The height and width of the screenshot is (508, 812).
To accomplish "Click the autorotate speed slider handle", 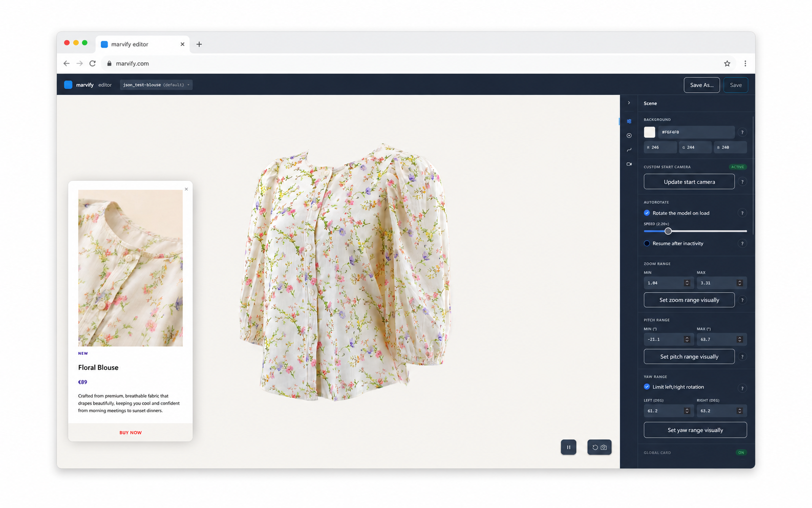I will coord(668,231).
